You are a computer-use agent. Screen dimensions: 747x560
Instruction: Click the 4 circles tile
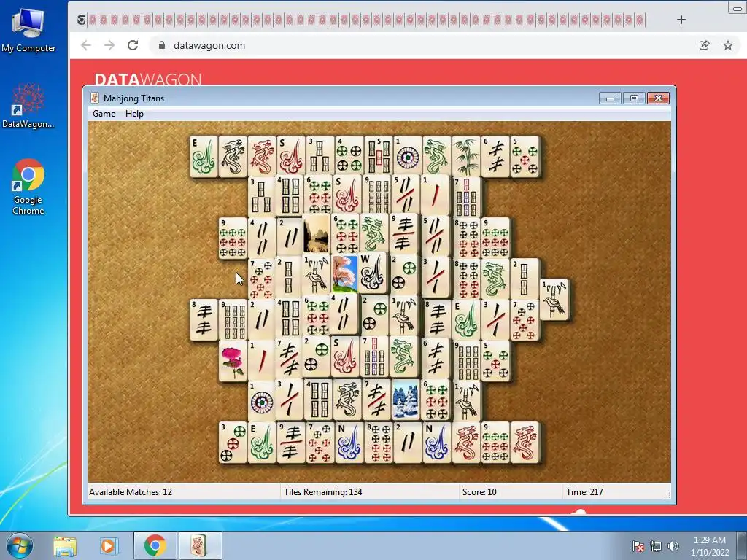tap(349, 156)
